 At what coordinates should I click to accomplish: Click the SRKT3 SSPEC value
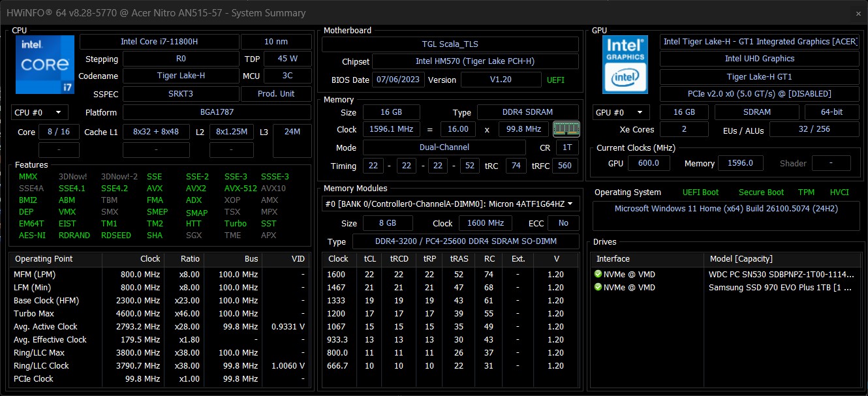point(181,94)
